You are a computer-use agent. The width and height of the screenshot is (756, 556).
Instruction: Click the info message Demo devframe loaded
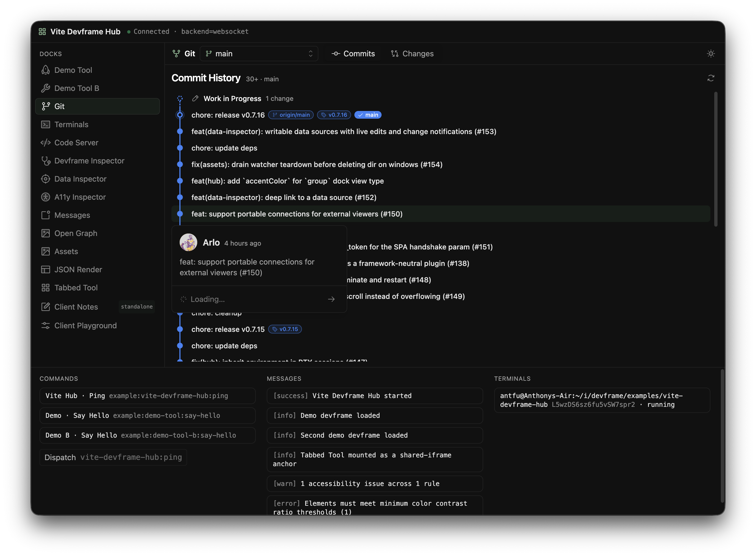[375, 416]
